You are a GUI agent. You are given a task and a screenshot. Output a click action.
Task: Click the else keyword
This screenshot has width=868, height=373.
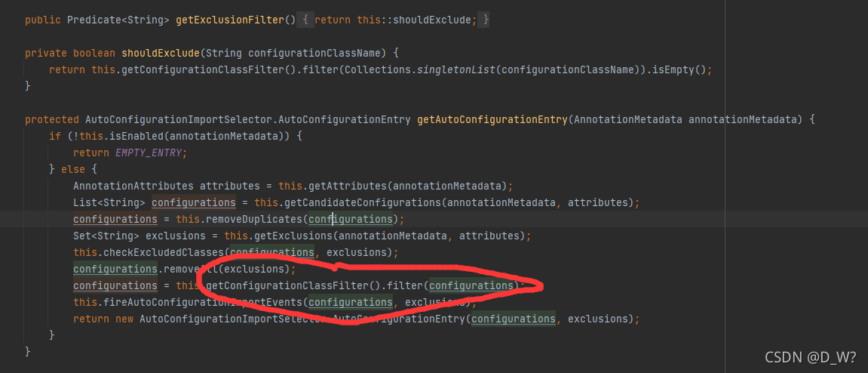(73, 169)
